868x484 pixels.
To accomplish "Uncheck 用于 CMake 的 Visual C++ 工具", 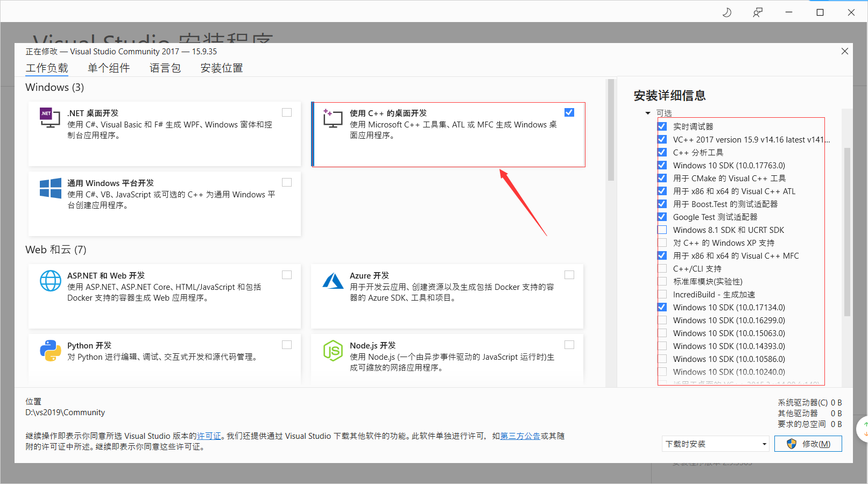I will 662,178.
